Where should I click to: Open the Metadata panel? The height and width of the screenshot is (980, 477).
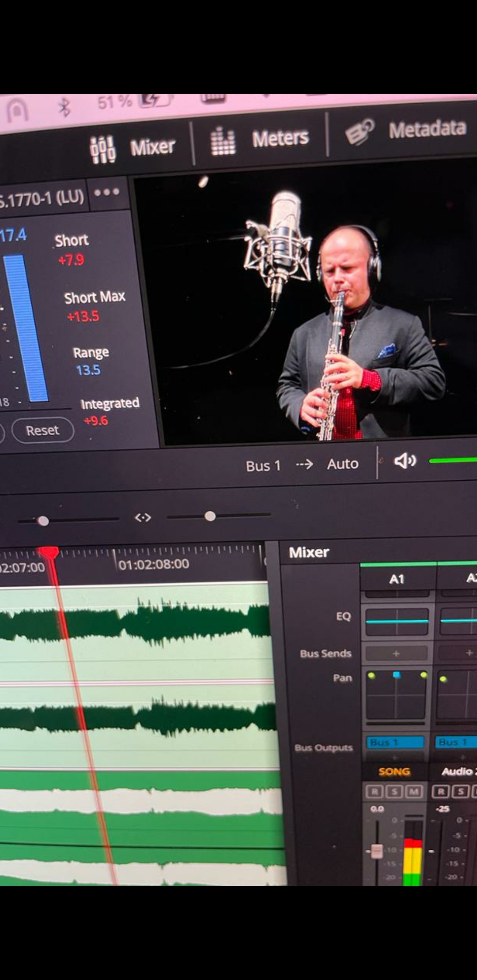click(406, 131)
